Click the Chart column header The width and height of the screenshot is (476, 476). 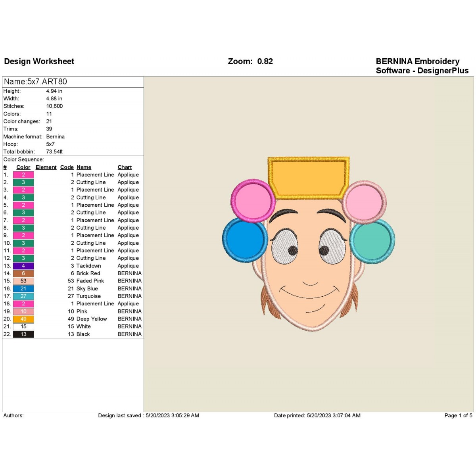pos(125,167)
